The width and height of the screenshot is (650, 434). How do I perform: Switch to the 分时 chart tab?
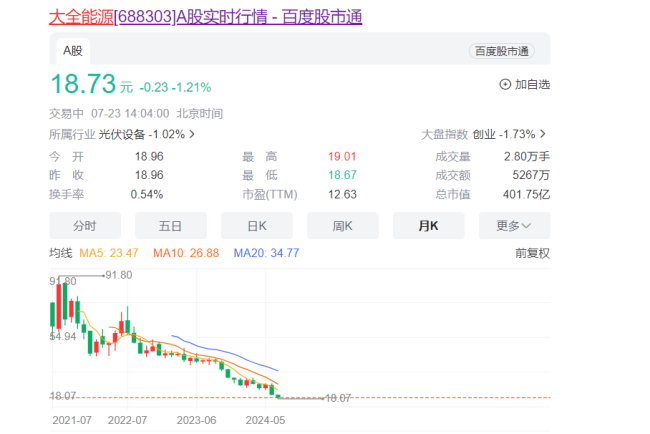click(x=85, y=225)
